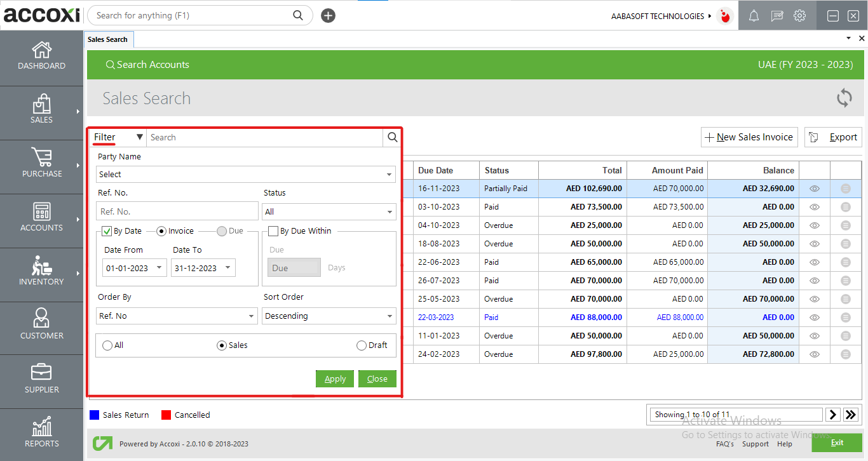Click the notification bell icon
Viewport: 868px width, 461px height.
[754, 16]
